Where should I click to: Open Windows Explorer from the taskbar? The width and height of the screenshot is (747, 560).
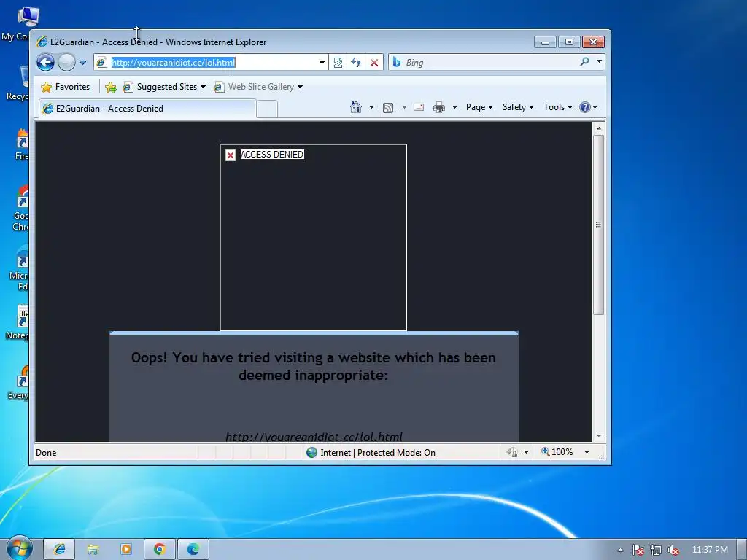pos(93,550)
